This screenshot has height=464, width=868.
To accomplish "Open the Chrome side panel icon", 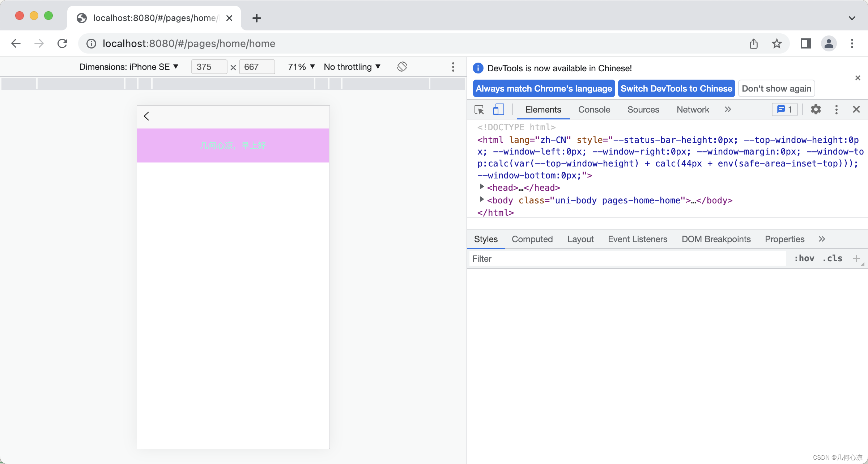I will tap(805, 43).
